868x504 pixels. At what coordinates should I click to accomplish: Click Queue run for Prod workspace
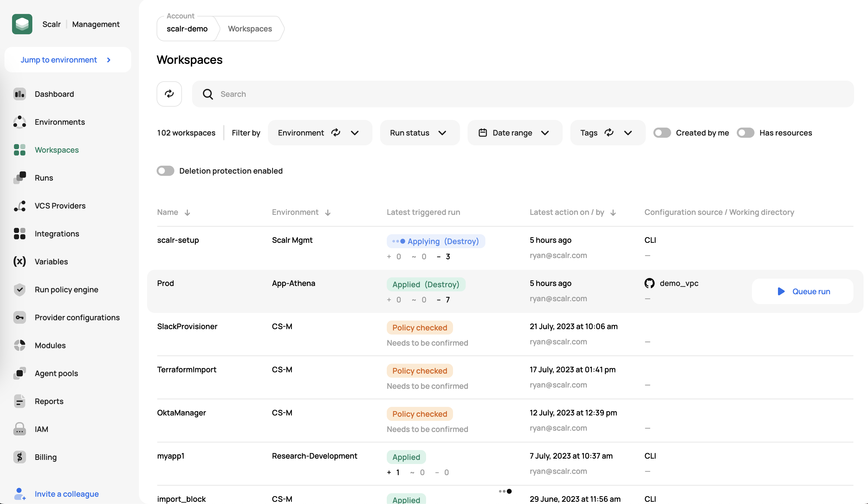803,292
